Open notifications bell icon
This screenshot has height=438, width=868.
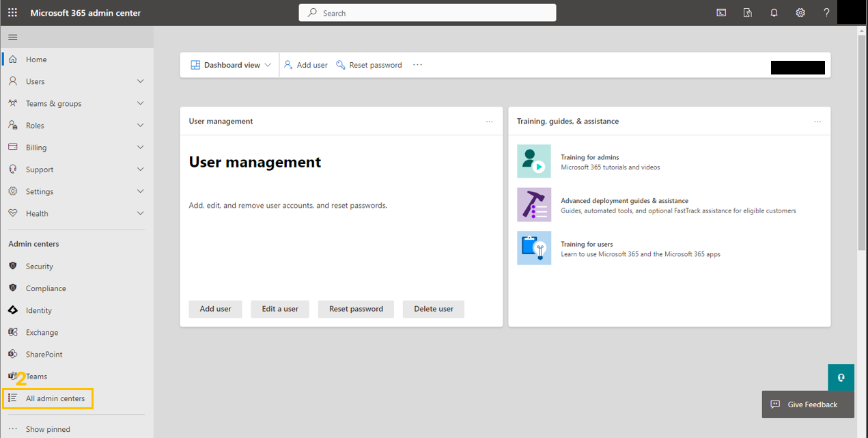(774, 12)
